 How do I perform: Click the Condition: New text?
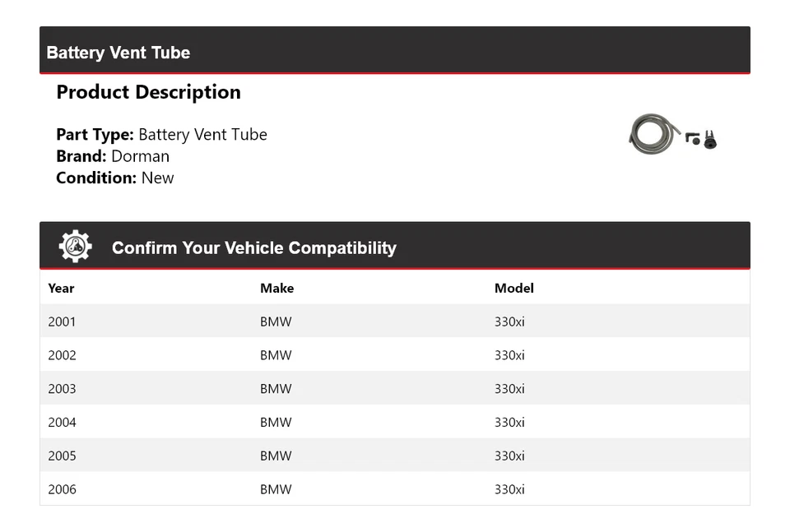tap(115, 178)
